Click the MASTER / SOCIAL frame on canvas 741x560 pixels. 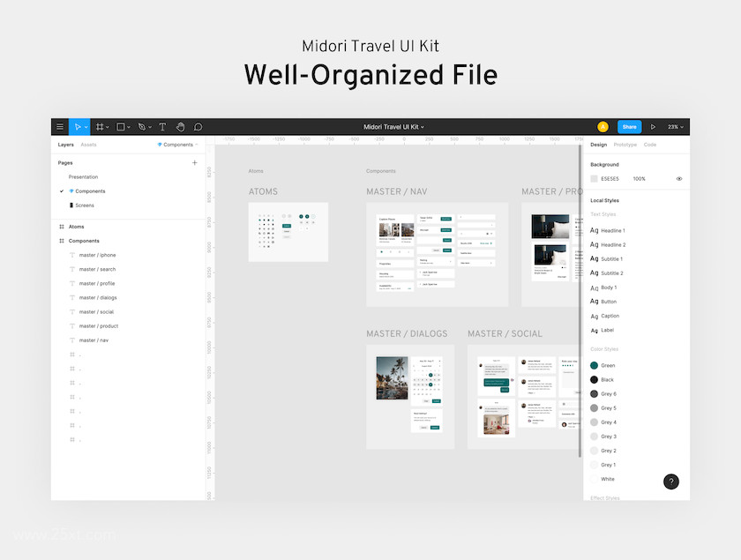[525, 397]
